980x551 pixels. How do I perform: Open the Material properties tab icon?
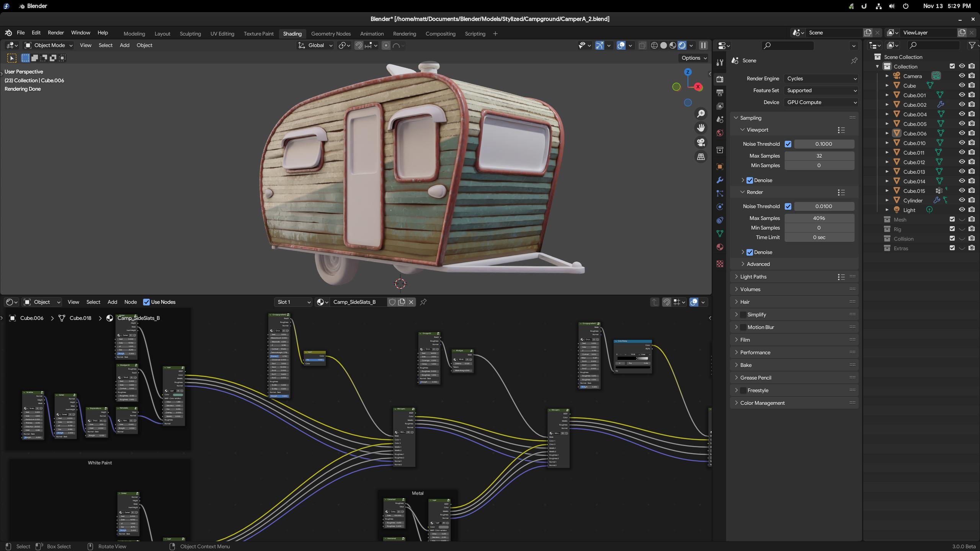point(720,247)
